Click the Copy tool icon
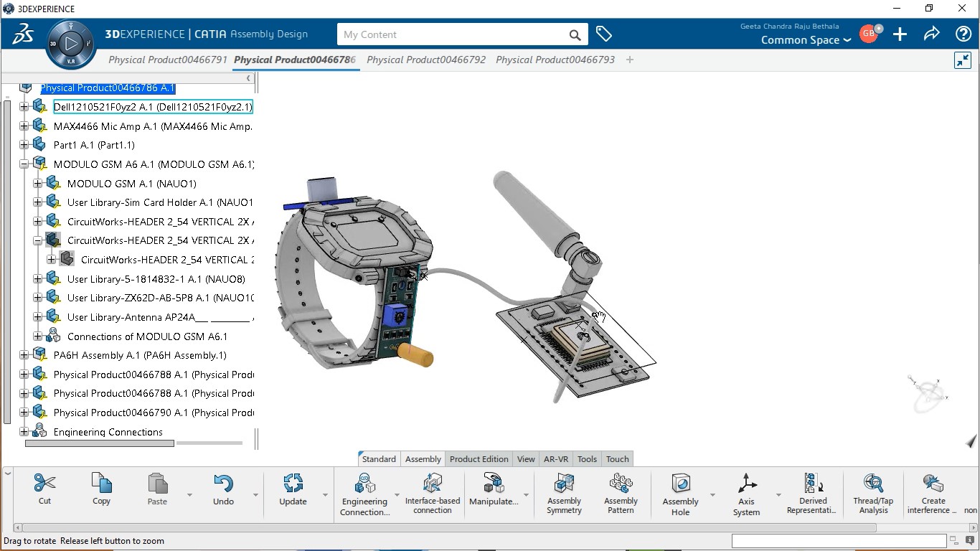Viewport: 980px width, 551px height. [101, 483]
